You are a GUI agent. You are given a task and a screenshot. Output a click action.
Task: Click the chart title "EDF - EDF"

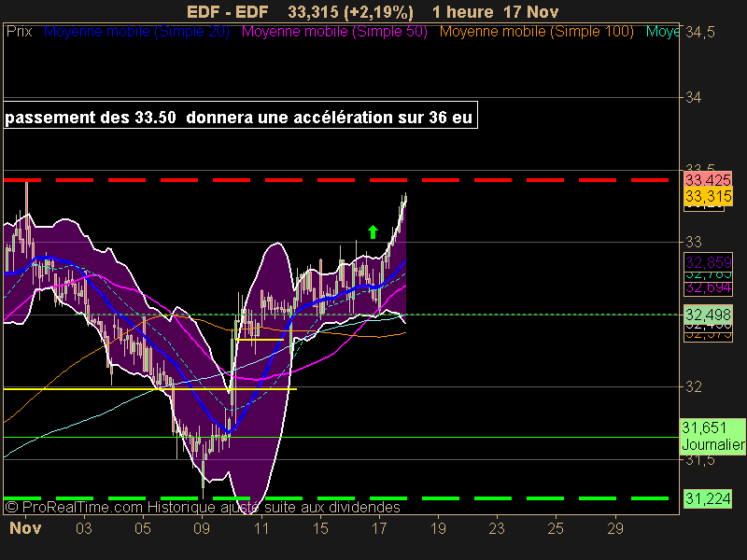(227, 11)
